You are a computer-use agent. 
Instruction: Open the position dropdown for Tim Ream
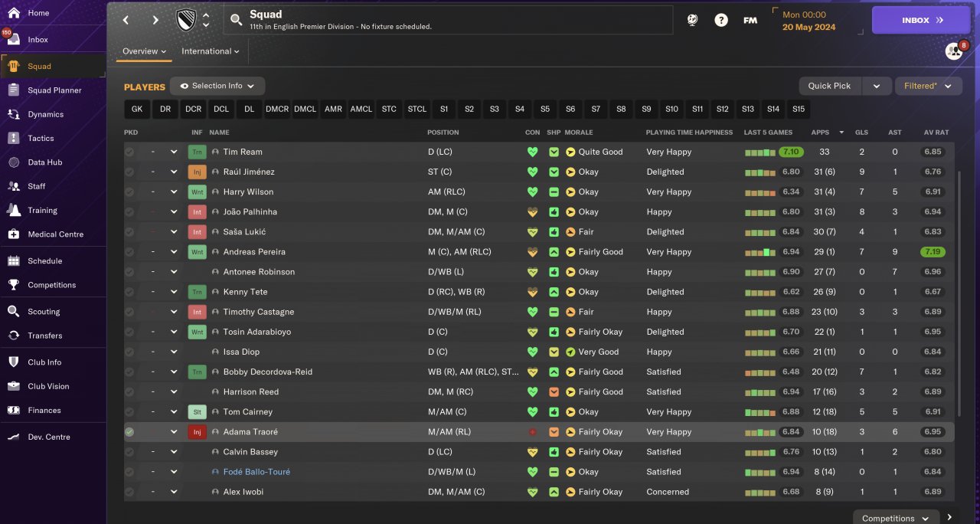click(174, 152)
